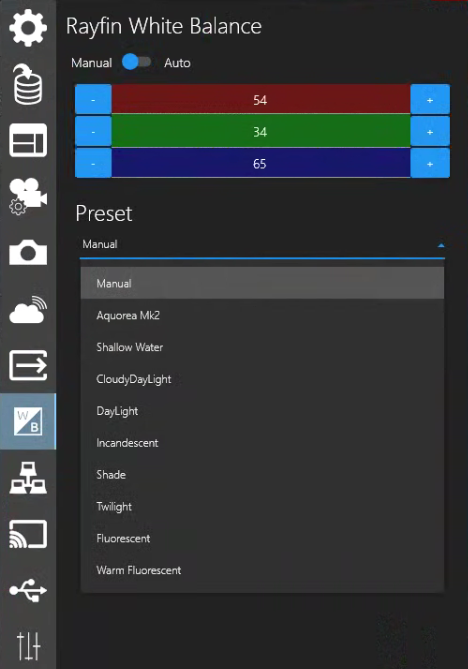Open the database storage icon
Image resolution: width=468 pixels, height=669 pixels.
pos(28,84)
